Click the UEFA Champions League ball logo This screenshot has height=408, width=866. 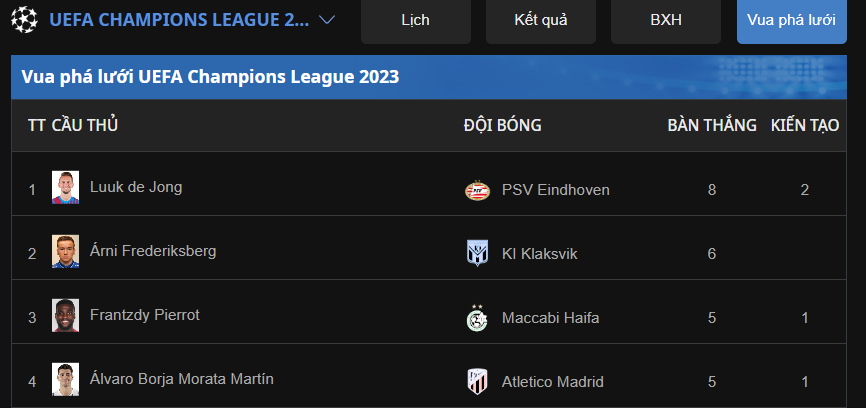tap(25, 20)
